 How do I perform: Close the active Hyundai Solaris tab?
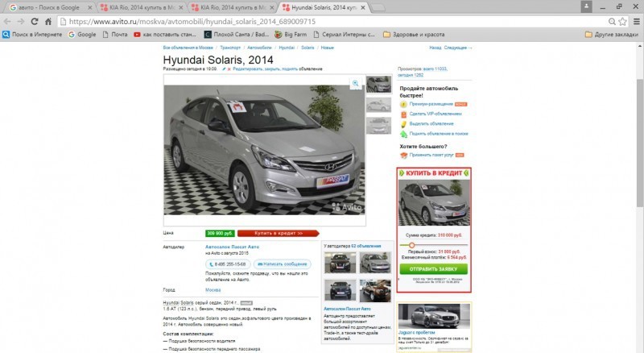363,7
